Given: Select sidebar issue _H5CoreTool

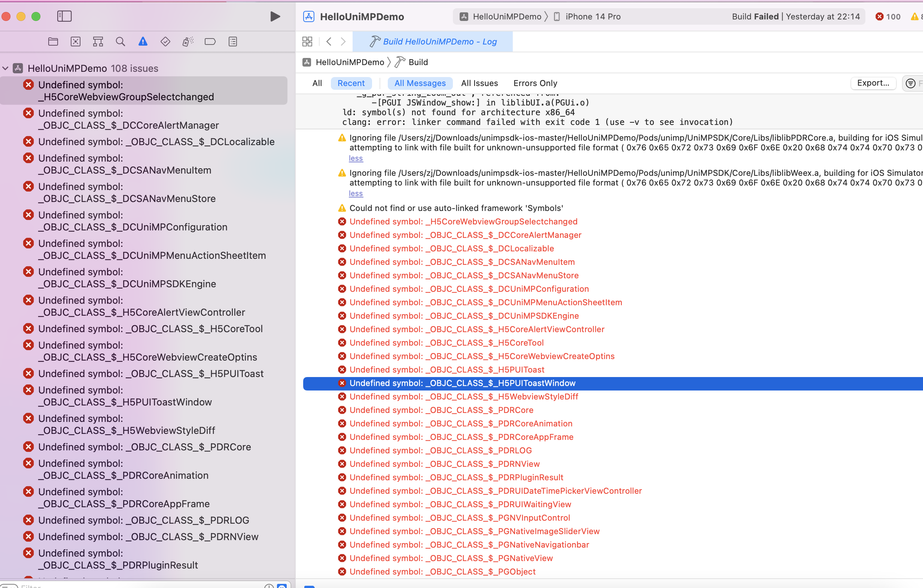Looking at the screenshot, I should 144,329.
